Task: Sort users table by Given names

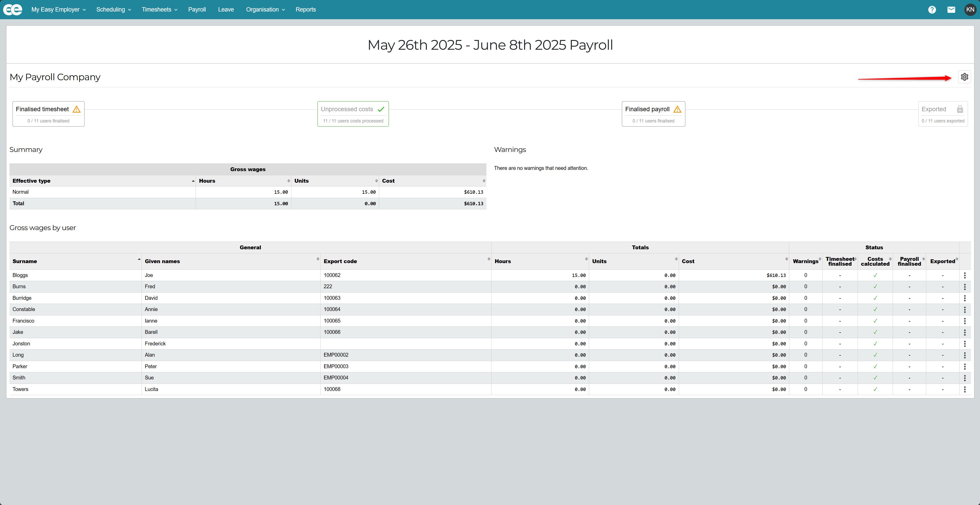Action: coord(231,261)
